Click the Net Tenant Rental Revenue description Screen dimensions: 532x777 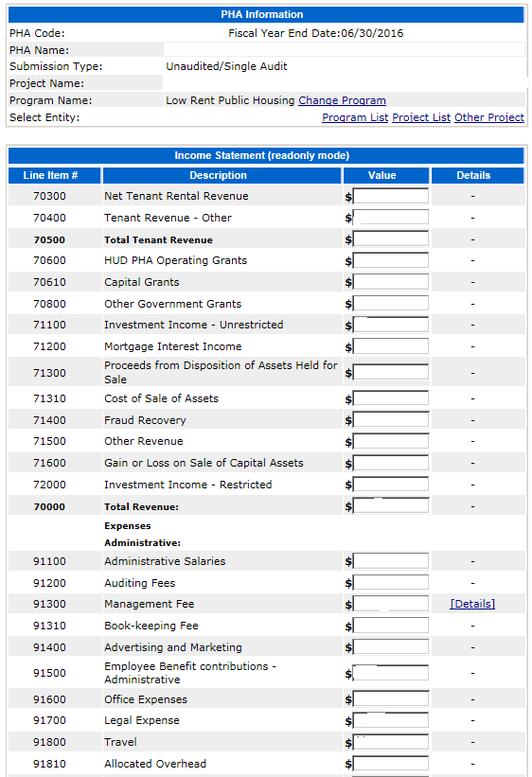click(x=176, y=196)
